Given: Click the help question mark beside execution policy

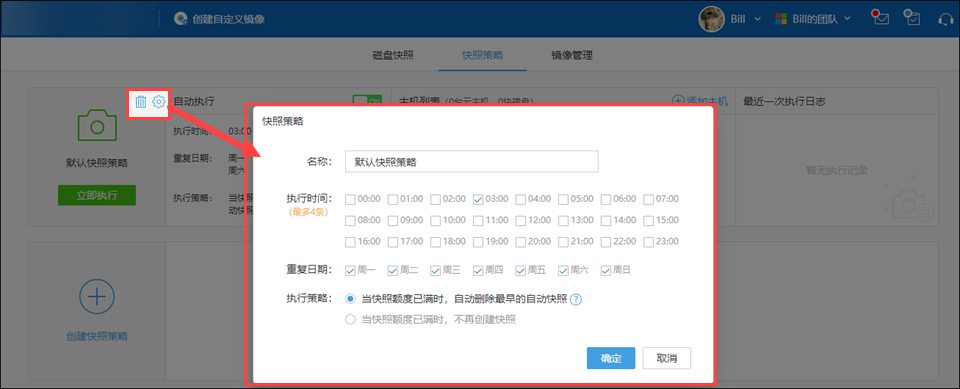Looking at the screenshot, I should 576,300.
